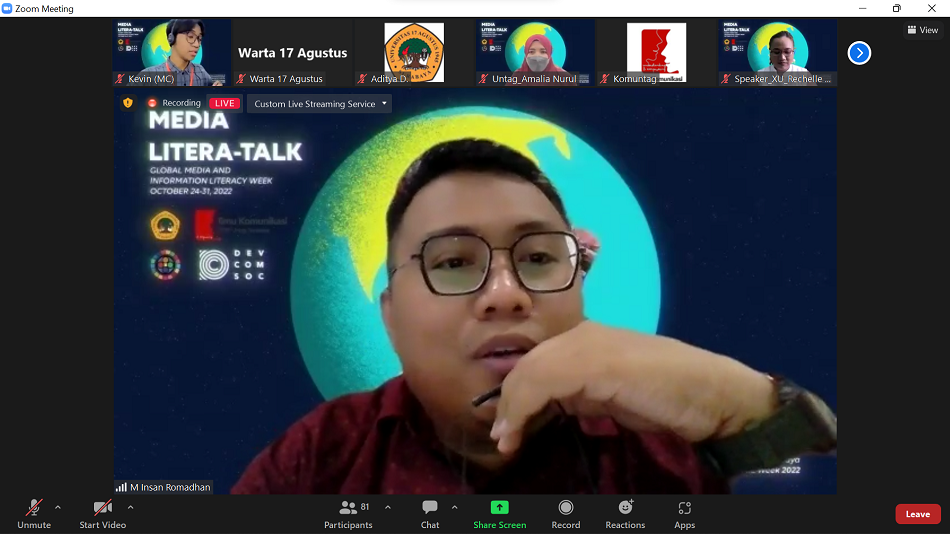
Task: Click the red LIVE indicator
Action: click(224, 103)
